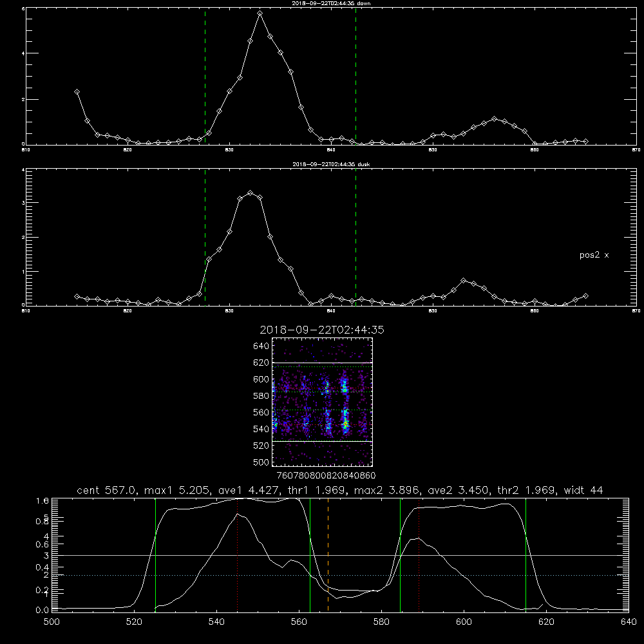Click the "520" y-axis label beside the spectral image
644x644 pixels.
coord(261,446)
